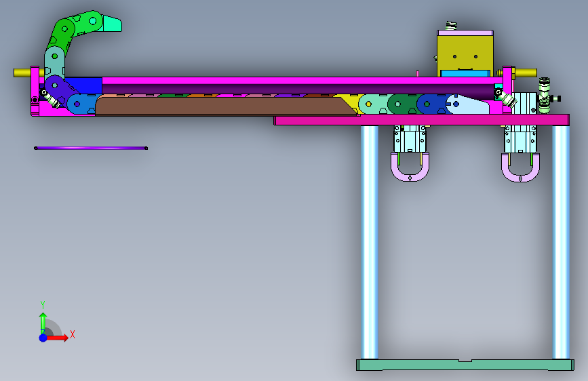588x381 pixels.
Task: Select the right light-blue vertical support column
Action: coord(561,242)
